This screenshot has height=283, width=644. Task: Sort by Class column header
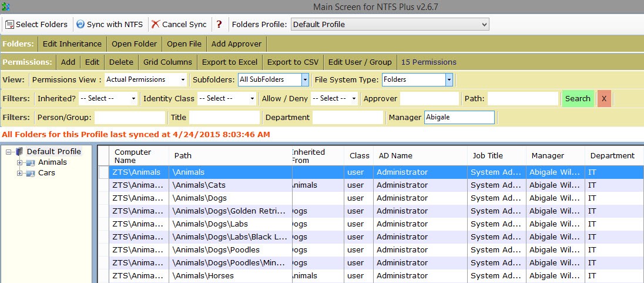click(x=358, y=156)
